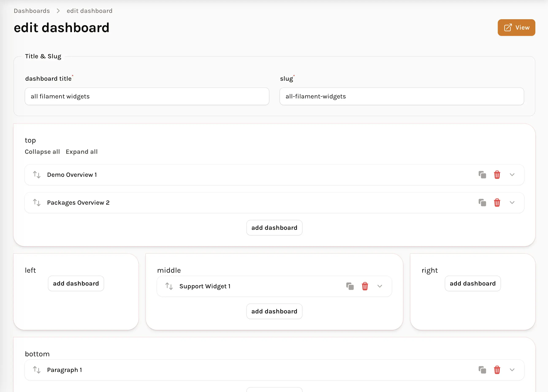Expand the Paragraph 1 item
The image size is (548, 392).
click(x=512, y=370)
